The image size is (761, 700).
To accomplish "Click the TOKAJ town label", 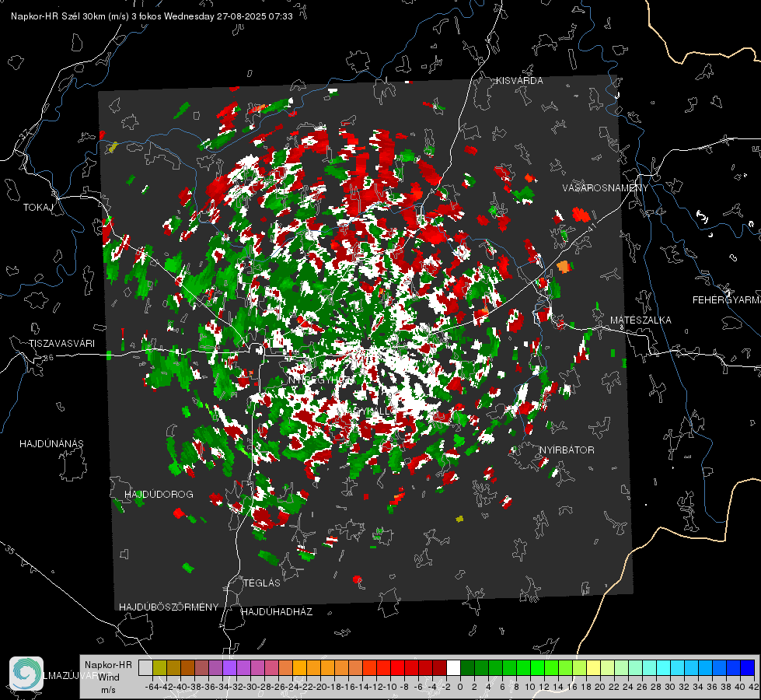I will point(37,208).
